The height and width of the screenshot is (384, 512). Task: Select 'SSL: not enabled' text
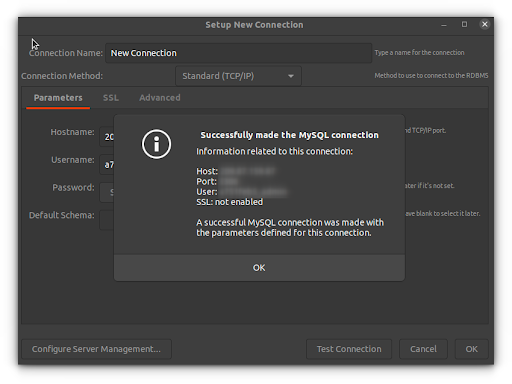[x=229, y=202]
